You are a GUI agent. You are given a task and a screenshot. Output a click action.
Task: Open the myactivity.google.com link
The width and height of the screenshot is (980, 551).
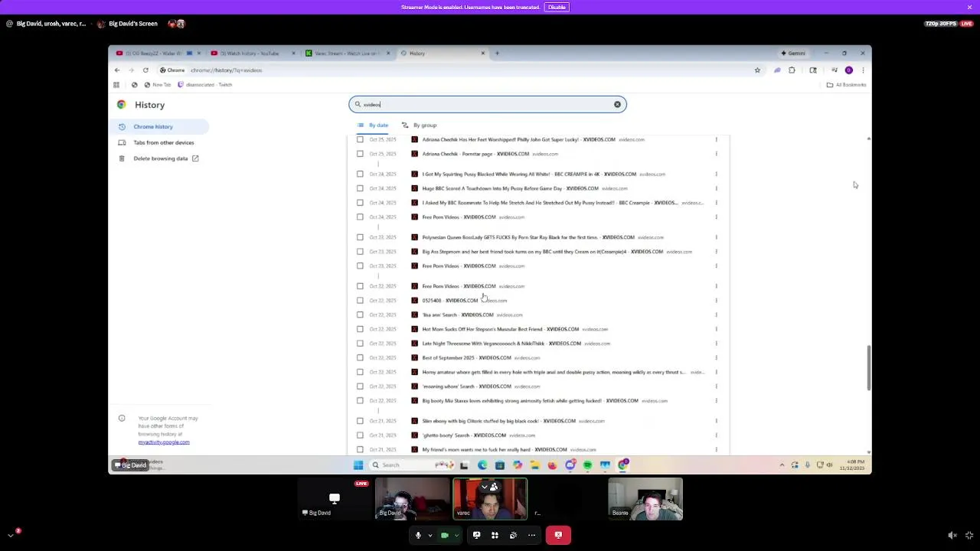point(164,442)
